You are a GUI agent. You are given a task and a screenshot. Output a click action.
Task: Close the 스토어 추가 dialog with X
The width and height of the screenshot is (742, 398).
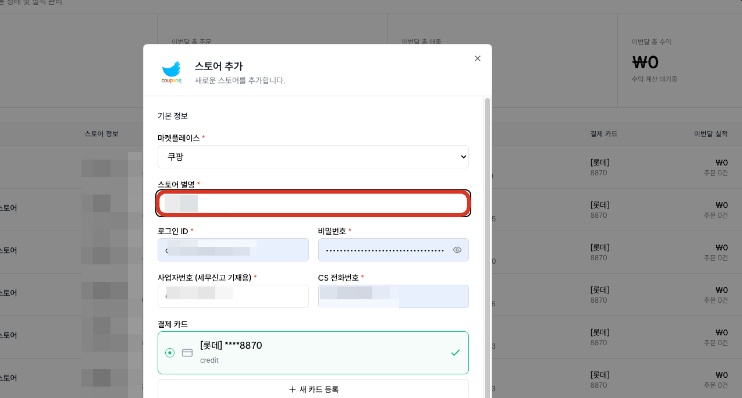pyautogui.click(x=477, y=59)
